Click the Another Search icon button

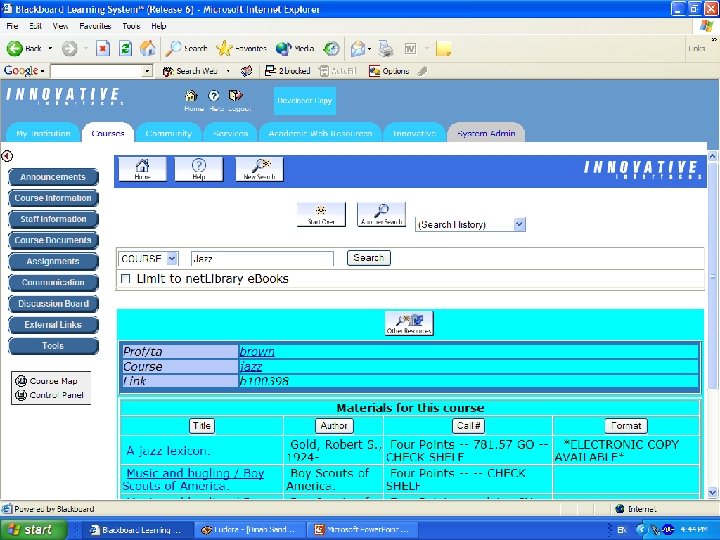(x=381, y=214)
